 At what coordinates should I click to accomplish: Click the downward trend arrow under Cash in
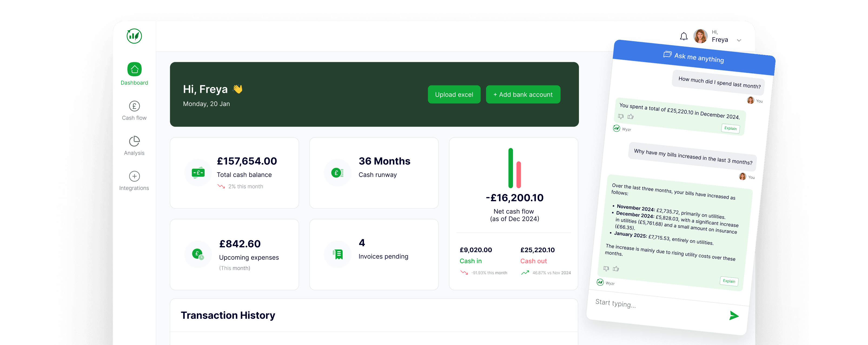(464, 273)
